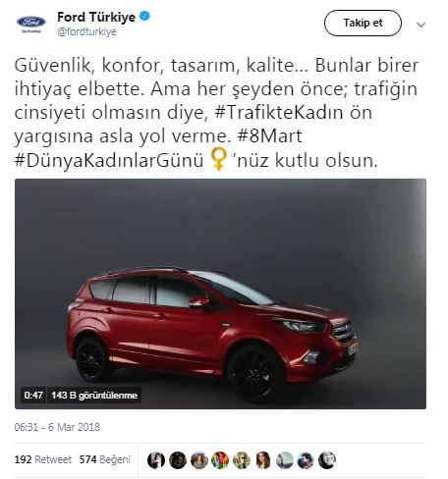The height and width of the screenshot is (479, 448).
Task: Open last liker's avatar in row
Action: pyautogui.click(x=327, y=460)
